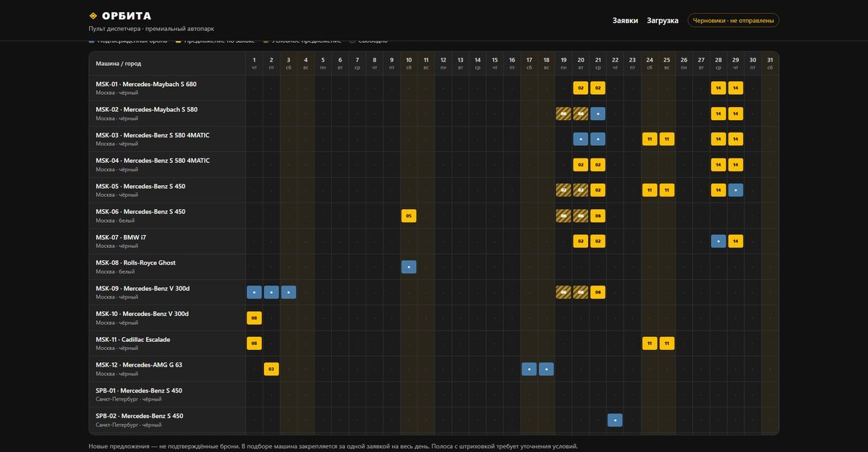Select offer 08 in the MSK-11 Cadillac Escalade row

coord(254,344)
